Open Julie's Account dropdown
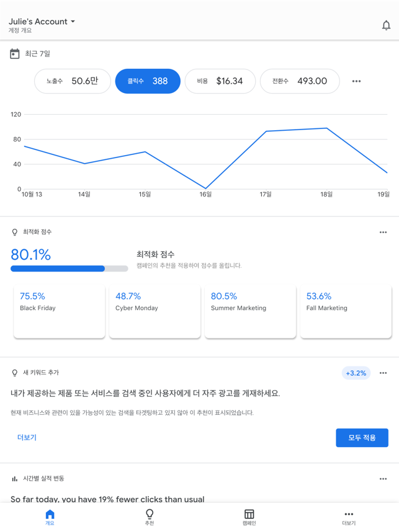Screen dimensions: 399x532 pos(42,21)
